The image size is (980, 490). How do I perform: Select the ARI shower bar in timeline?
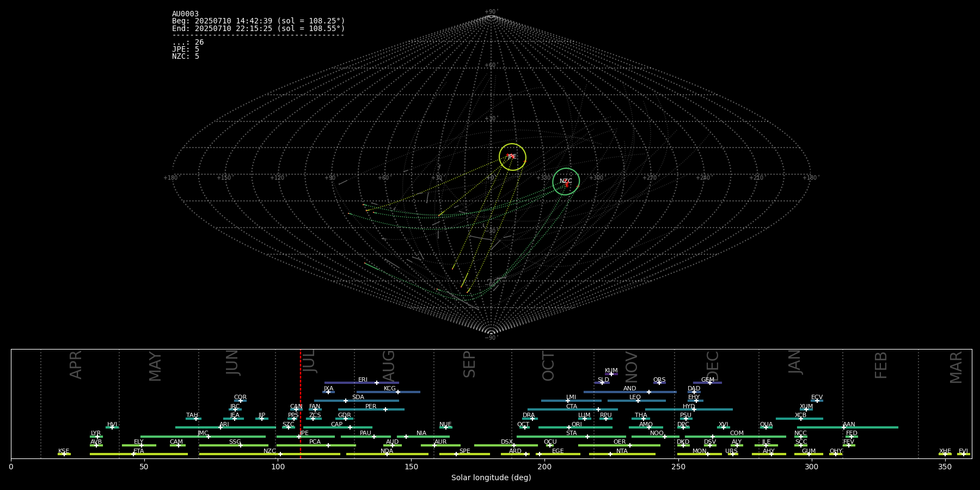[225, 427]
